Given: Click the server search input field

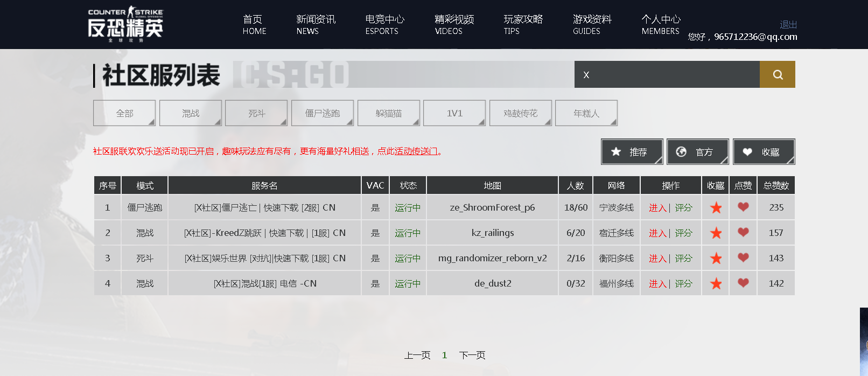Looking at the screenshot, I should (x=667, y=74).
